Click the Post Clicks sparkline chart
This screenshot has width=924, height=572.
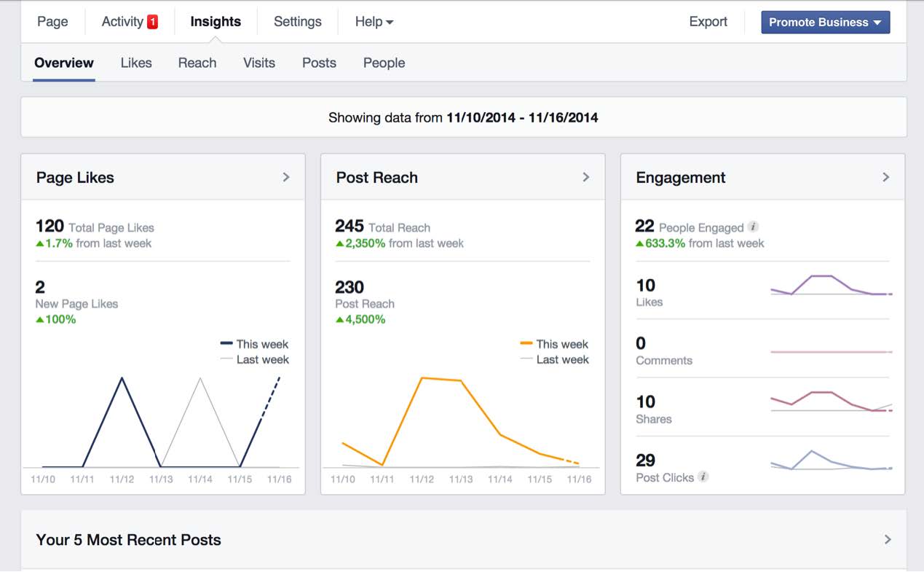(x=832, y=460)
